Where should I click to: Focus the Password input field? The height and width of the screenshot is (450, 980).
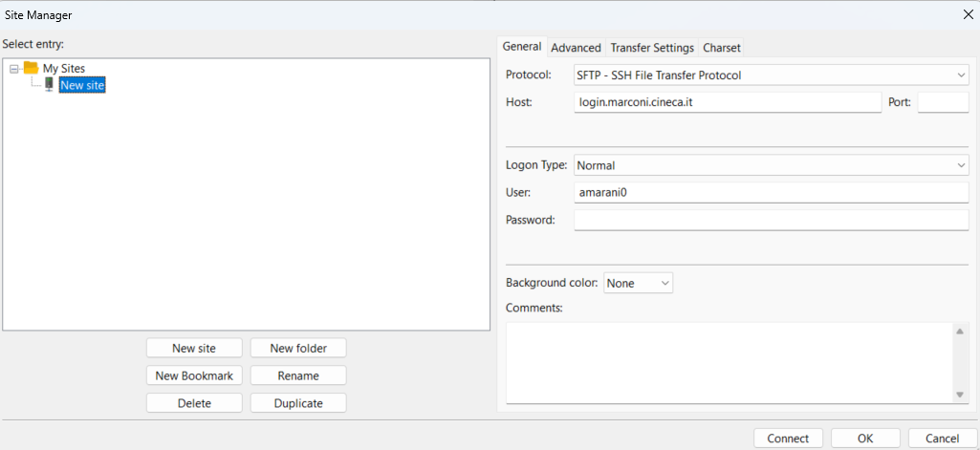tap(772, 221)
